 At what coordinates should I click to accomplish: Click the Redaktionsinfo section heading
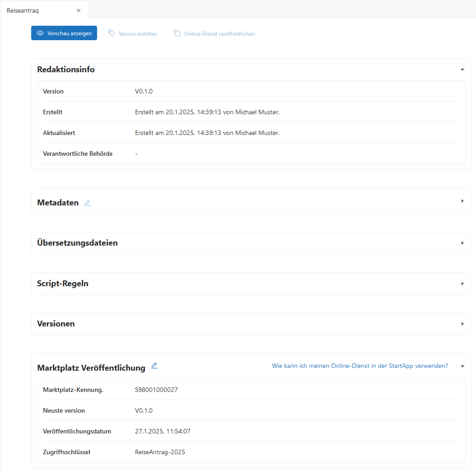pos(66,70)
